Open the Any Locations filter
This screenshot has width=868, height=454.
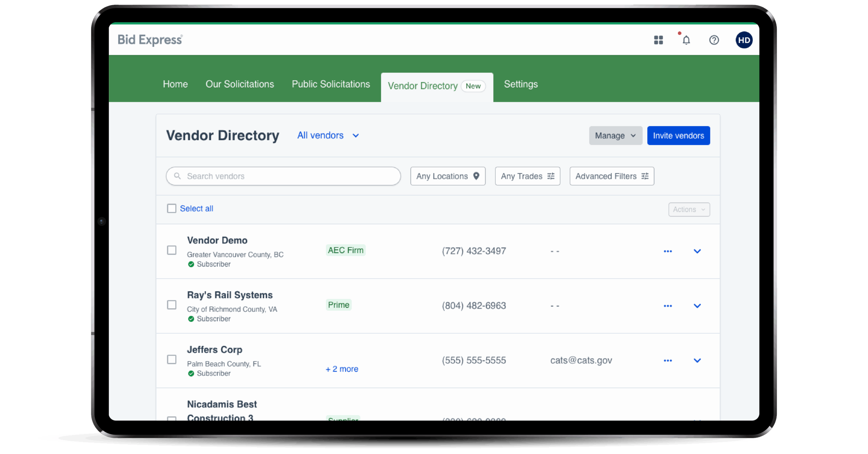(448, 176)
